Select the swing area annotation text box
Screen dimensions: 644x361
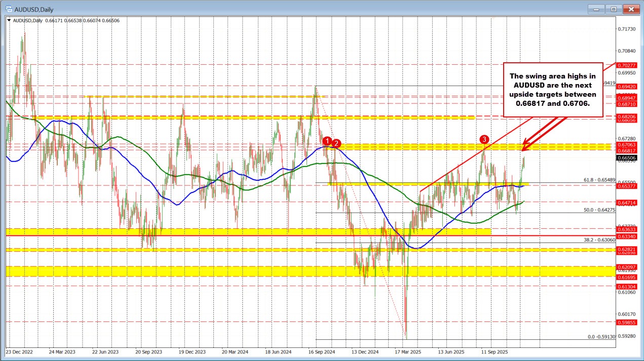coord(552,90)
